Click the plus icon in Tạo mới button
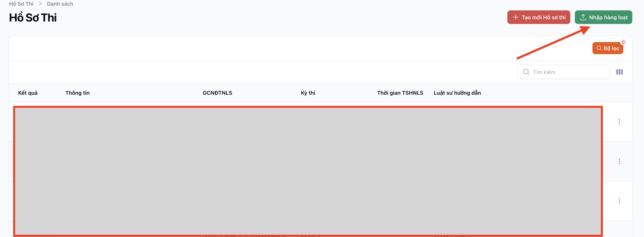Screen dimensions: 644x237 pos(516,17)
